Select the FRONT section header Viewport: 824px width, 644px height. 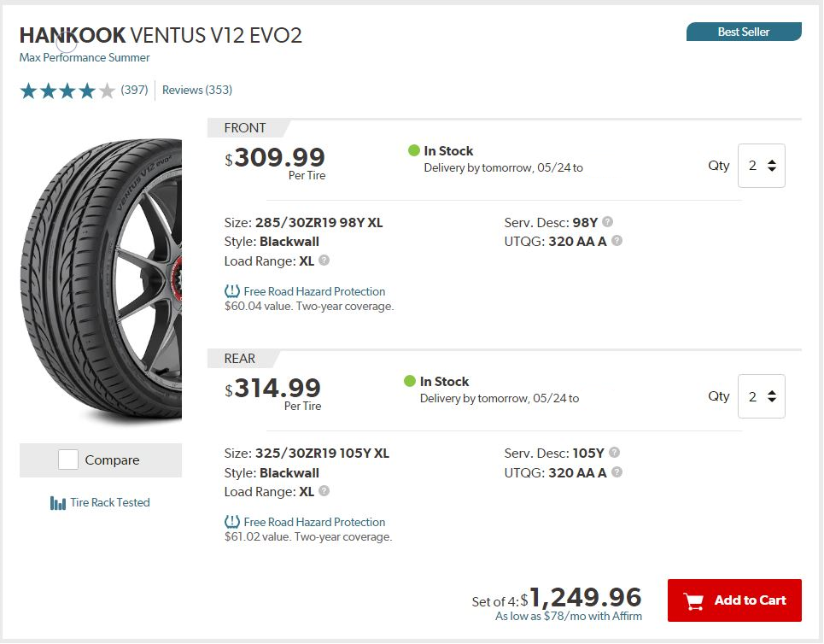[x=246, y=128]
